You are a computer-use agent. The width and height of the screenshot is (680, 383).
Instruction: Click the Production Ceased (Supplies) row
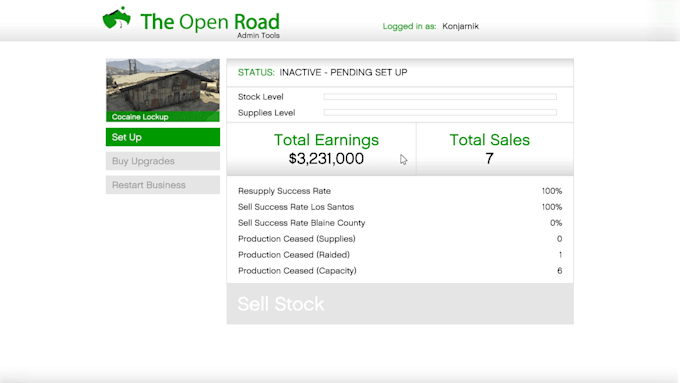(400, 239)
